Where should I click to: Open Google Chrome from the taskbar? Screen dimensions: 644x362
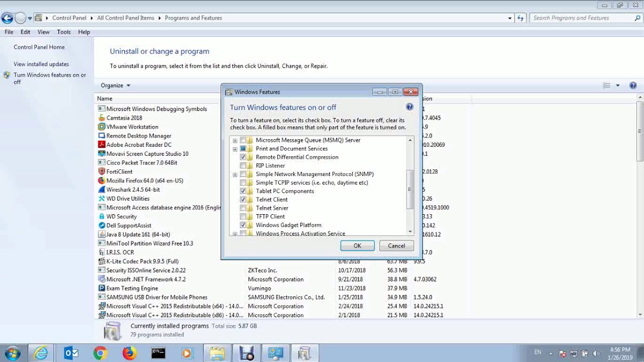[100, 353]
